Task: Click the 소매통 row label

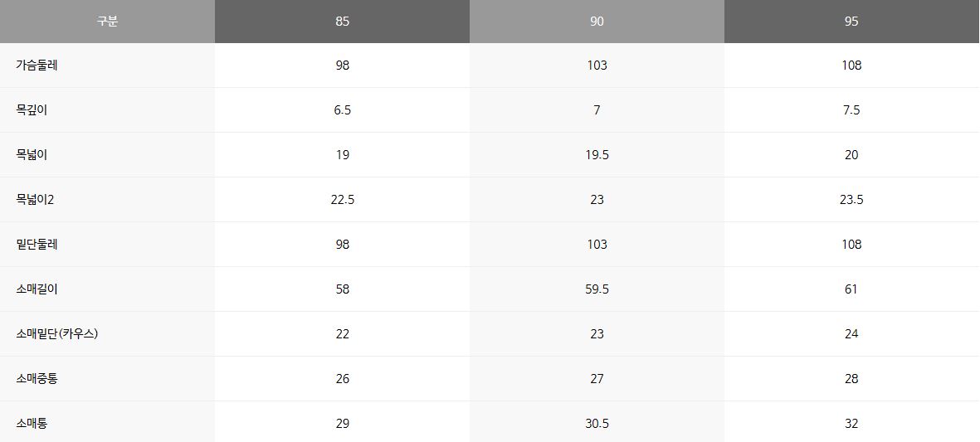Action: [32, 424]
